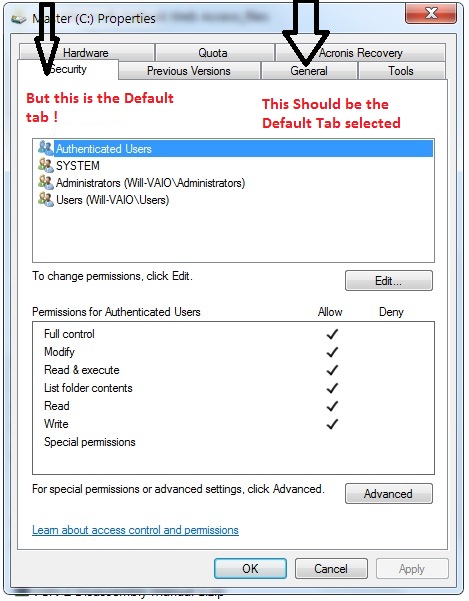
Task: Open the Previous Versions tab
Action: pos(189,71)
